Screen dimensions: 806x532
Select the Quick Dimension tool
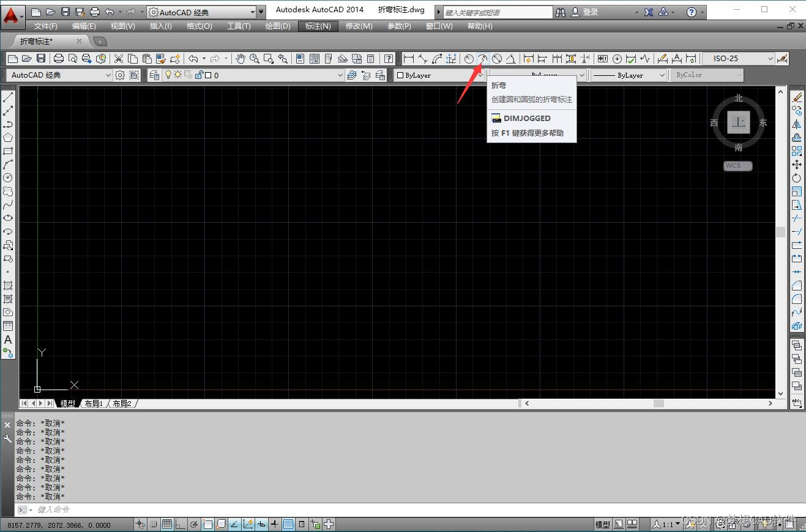pyautogui.click(x=528, y=59)
